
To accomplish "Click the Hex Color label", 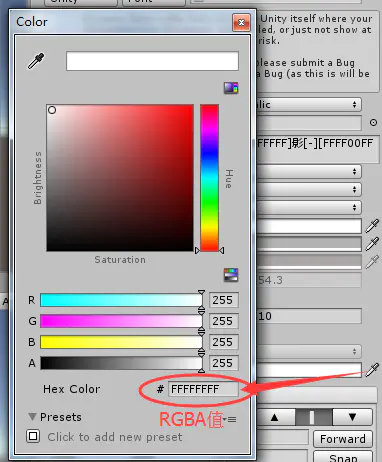I will (x=72, y=389).
